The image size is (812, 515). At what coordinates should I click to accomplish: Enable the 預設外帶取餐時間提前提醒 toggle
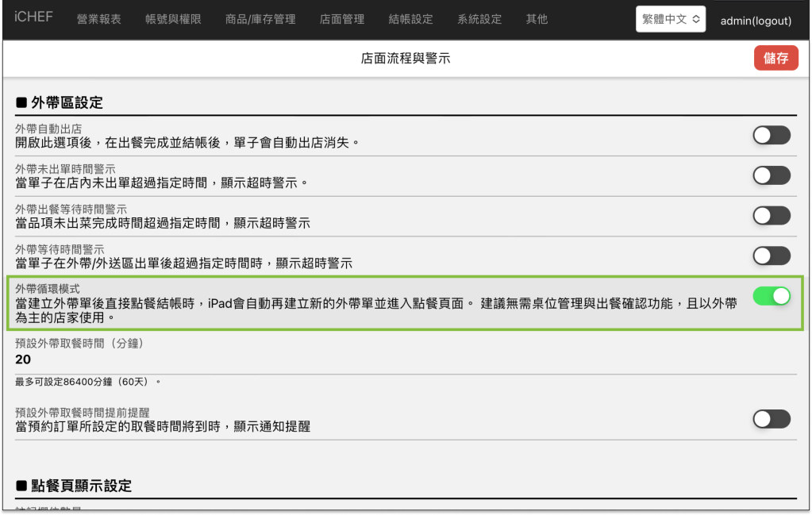[772, 419]
